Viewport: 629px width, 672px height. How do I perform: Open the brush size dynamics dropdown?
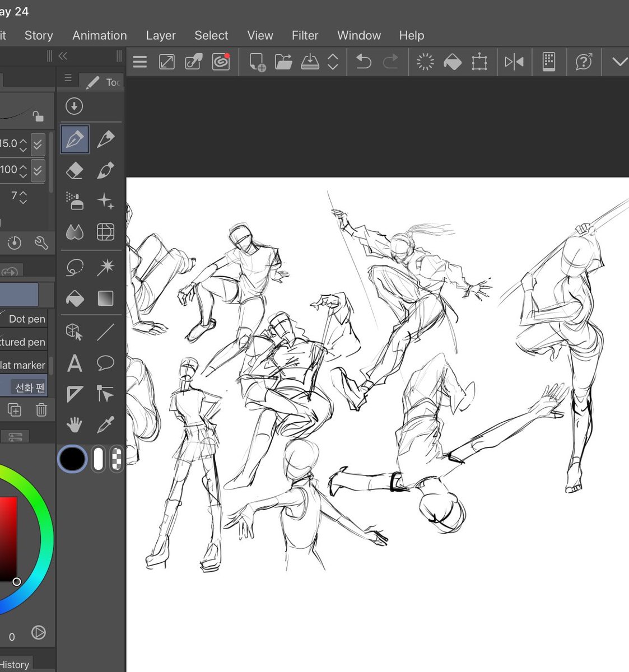click(38, 145)
